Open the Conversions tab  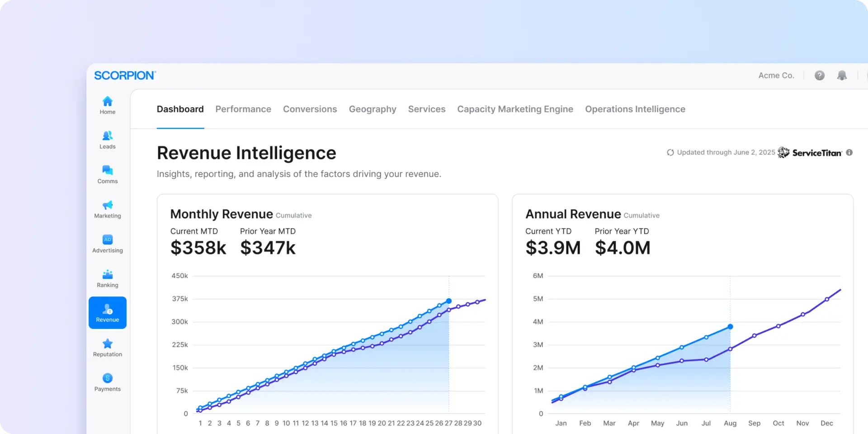[310, 109]
